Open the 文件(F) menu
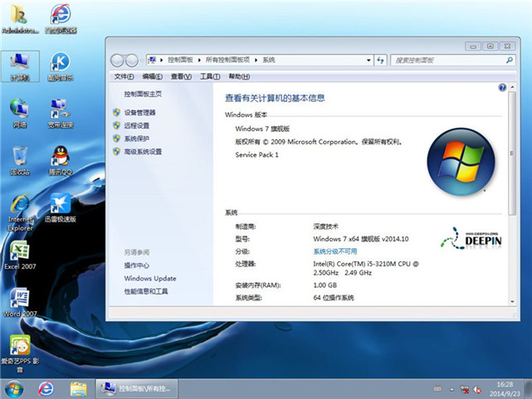 (124, 76)
